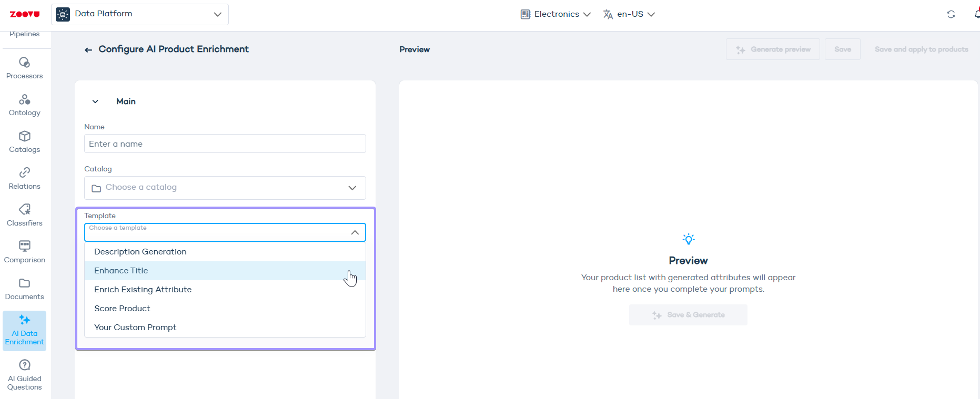Select Your Custom Prompt option
This screenshot has width=980, height=399.
pyautogui.click(x=225, y=328)
